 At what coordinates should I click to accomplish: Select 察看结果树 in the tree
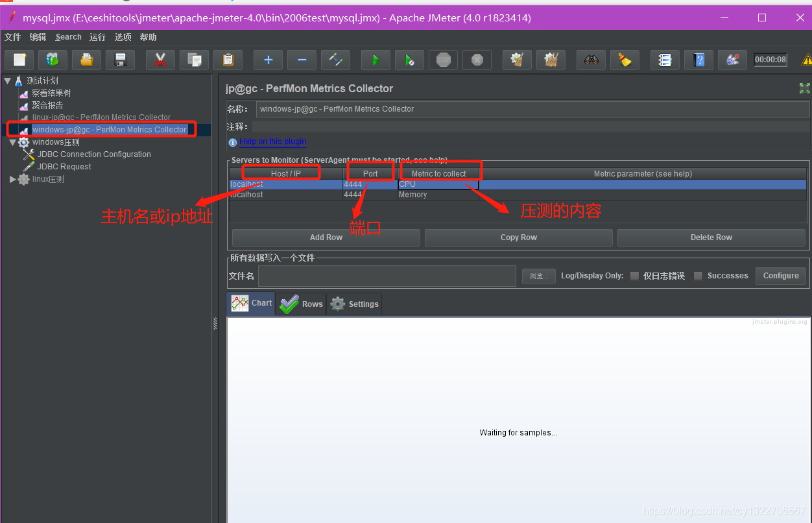click(51, 93)
